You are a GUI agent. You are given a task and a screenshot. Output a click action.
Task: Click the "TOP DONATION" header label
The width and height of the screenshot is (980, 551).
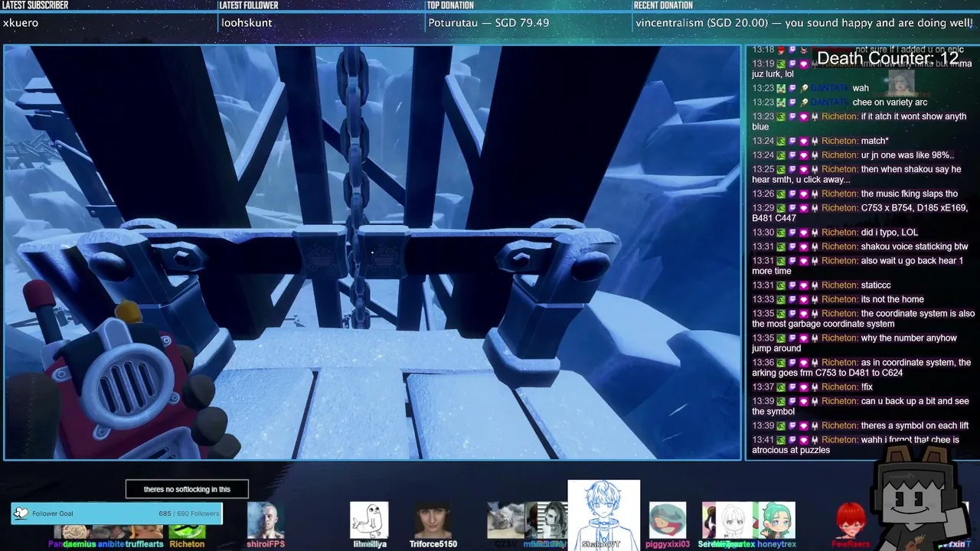point(452,5)
